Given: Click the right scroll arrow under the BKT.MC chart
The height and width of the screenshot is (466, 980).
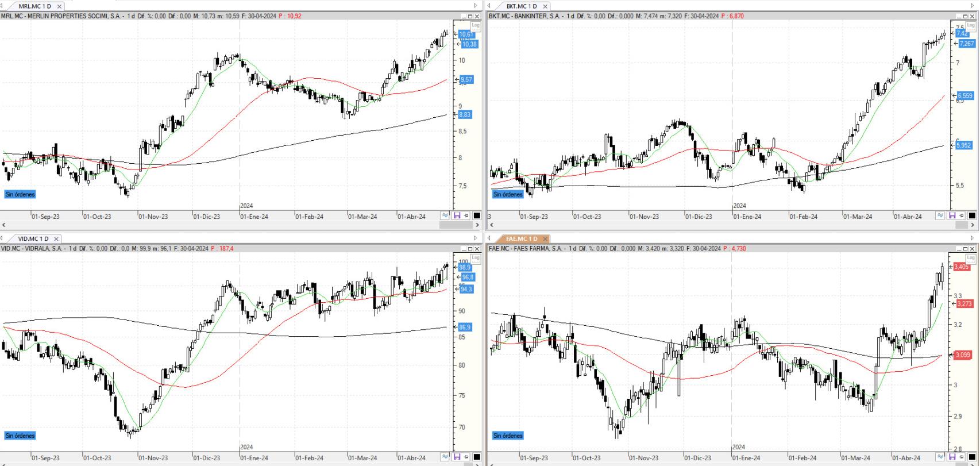Looking at the screenshot, I should [973, 225].
